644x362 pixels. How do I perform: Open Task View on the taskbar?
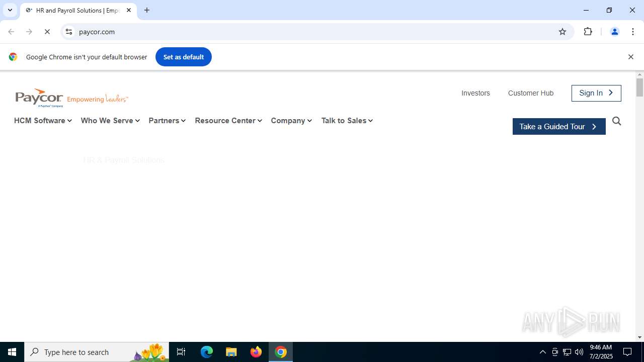181,352
